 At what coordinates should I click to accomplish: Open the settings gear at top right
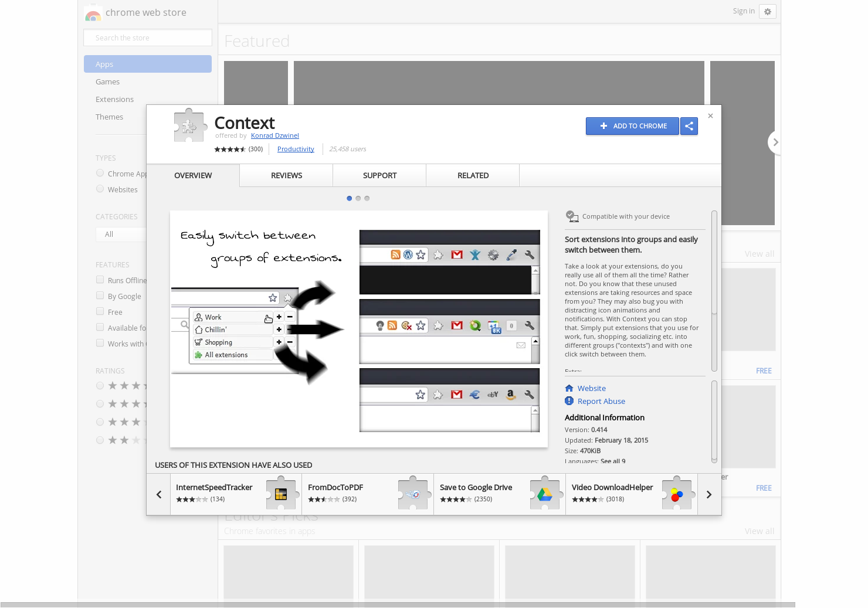[x=768, y=11]
